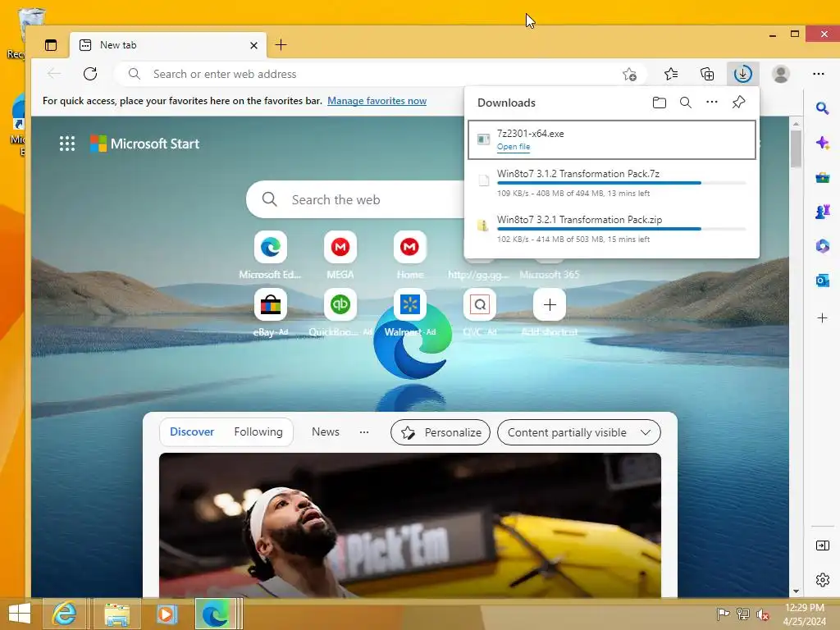Click the Personalize button
The image size is (840, 630).
441,432
